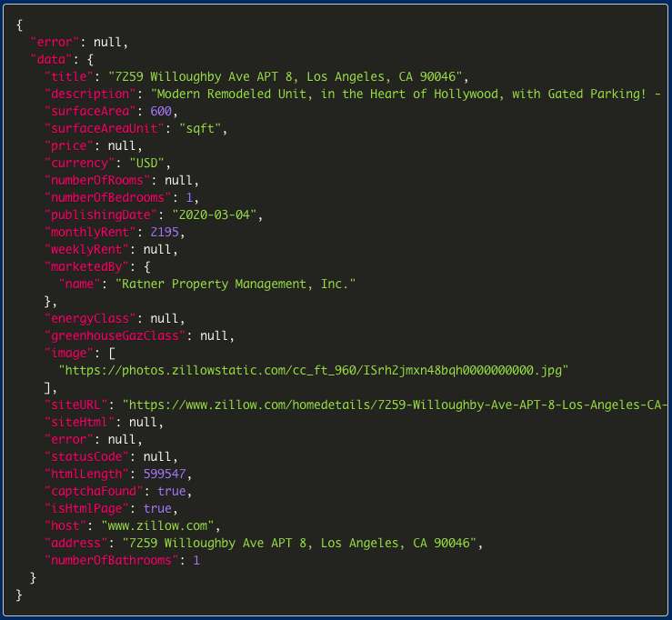Click the "currency" key
The image size is (672, 620).
[x=79, y=164]
